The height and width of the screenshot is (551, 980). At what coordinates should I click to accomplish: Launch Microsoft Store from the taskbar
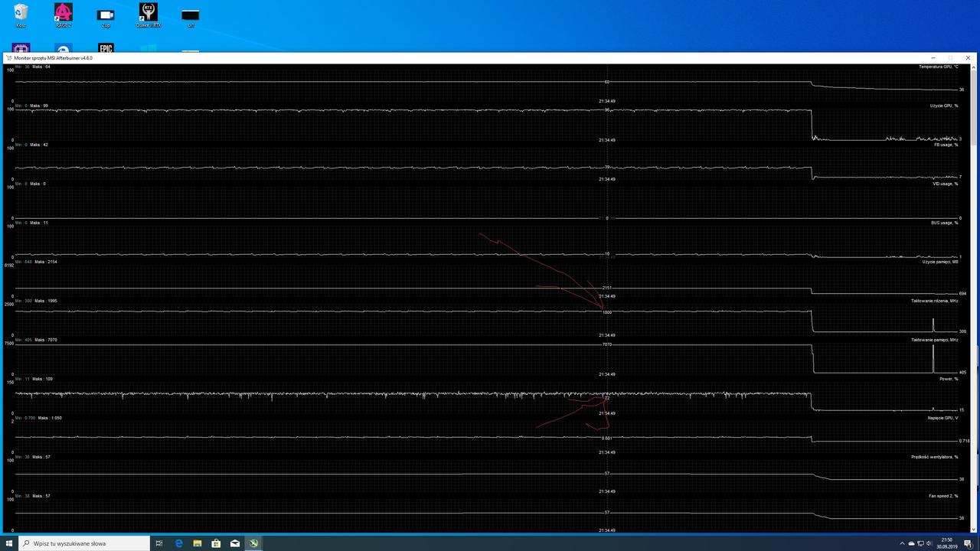(x=216, y=543)
